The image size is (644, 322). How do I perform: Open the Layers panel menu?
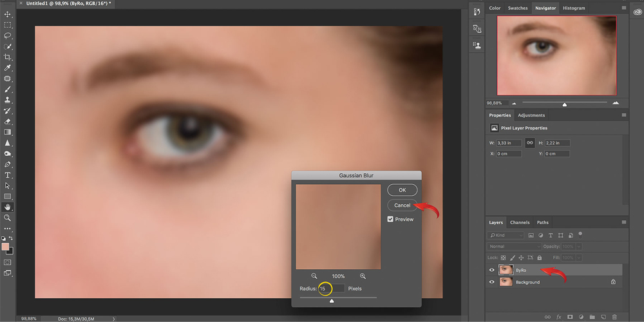624,222
